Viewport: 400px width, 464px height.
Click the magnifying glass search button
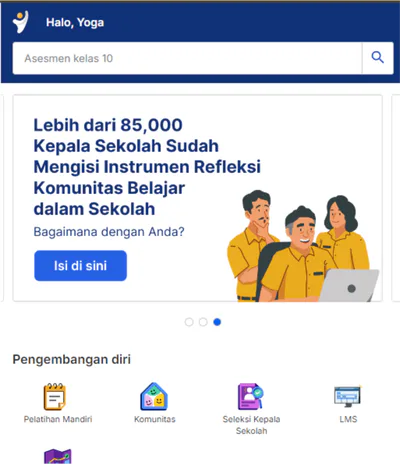point(378,58)
